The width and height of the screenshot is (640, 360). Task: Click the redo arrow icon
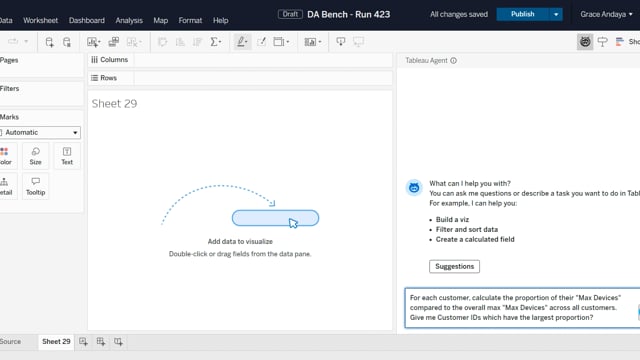[13, 42]
